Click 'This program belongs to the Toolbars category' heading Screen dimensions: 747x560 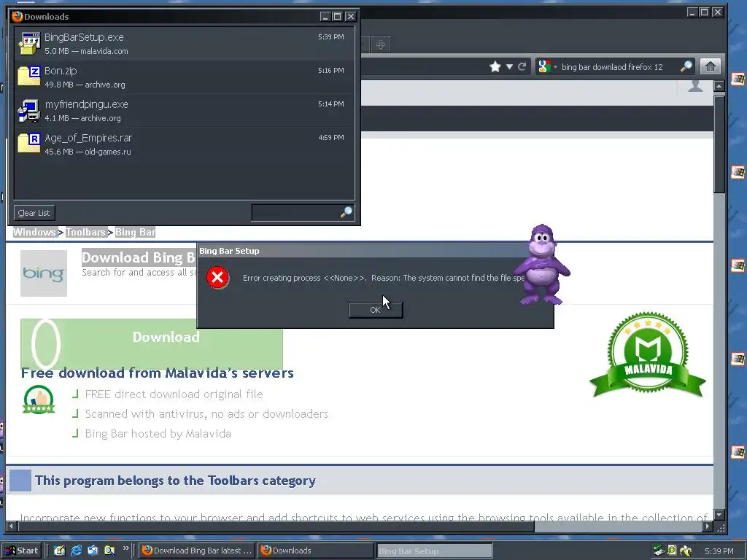click(x=175, y=481)
